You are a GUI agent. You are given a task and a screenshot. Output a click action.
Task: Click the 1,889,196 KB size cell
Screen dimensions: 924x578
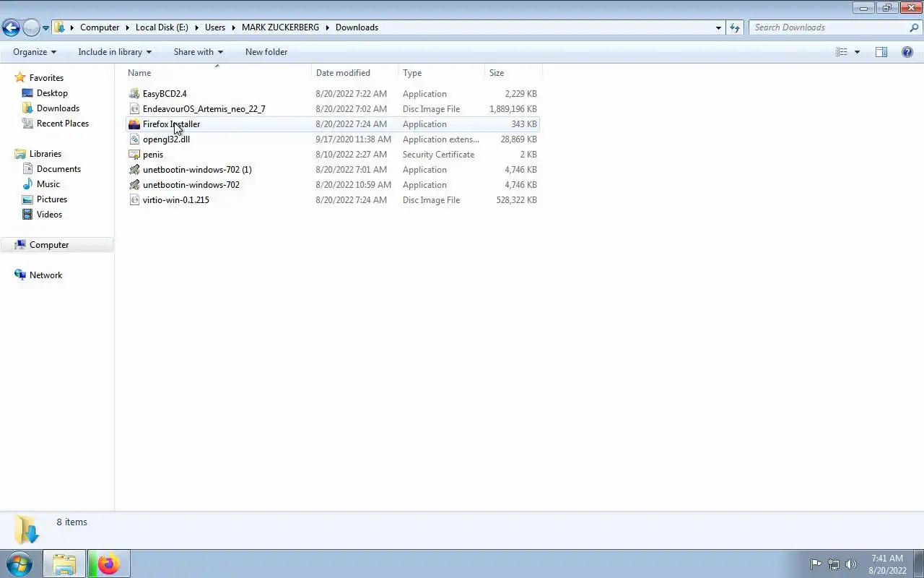(x=513, y=109)
